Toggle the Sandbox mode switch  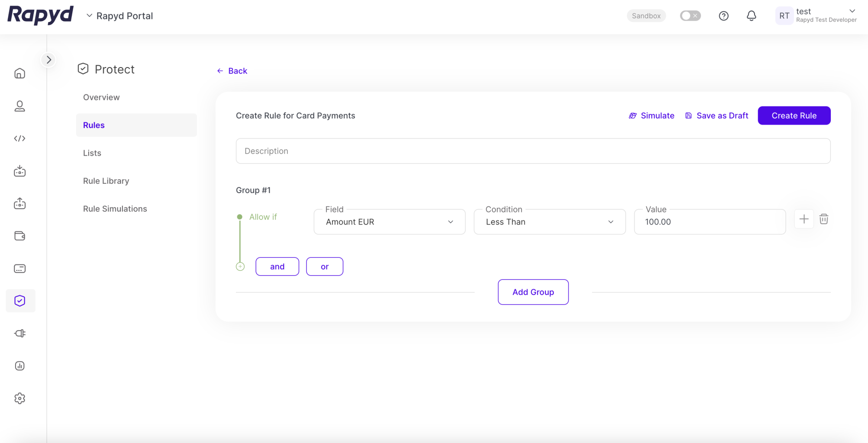[x=690, y=16]
